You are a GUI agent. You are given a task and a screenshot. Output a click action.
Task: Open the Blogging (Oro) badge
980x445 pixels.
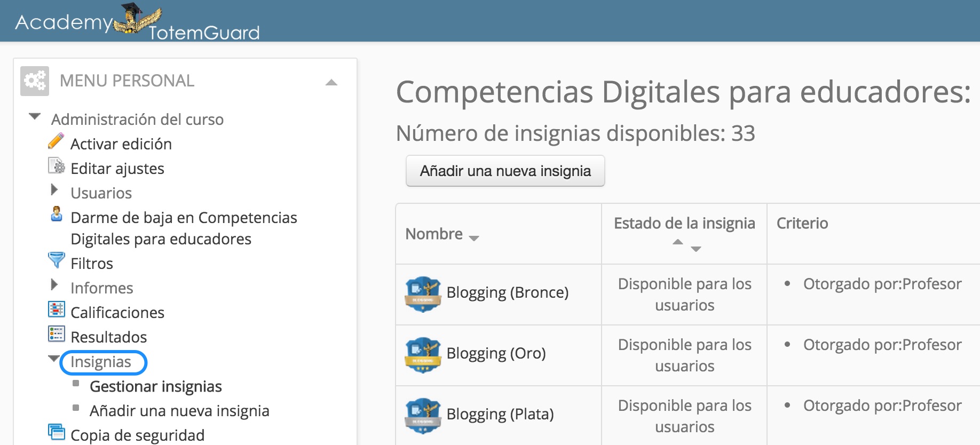(496, 353)
